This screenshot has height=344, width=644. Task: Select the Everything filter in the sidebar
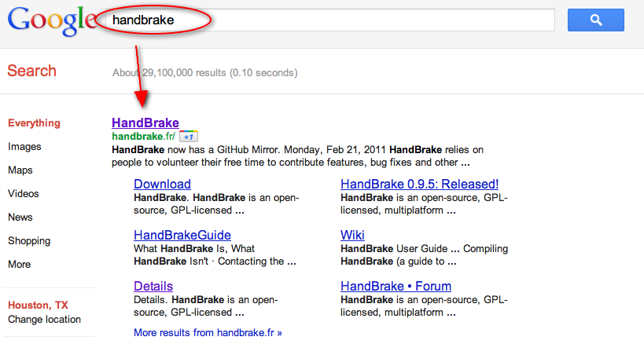point(34,123)
